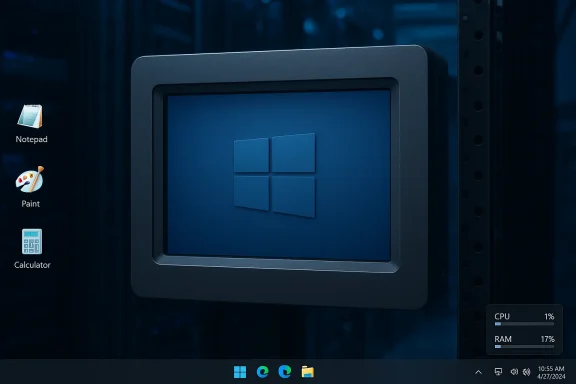Screen dimensions: 576x384
Task: Select the Notepad desktop icon
Action: [31, 123]
